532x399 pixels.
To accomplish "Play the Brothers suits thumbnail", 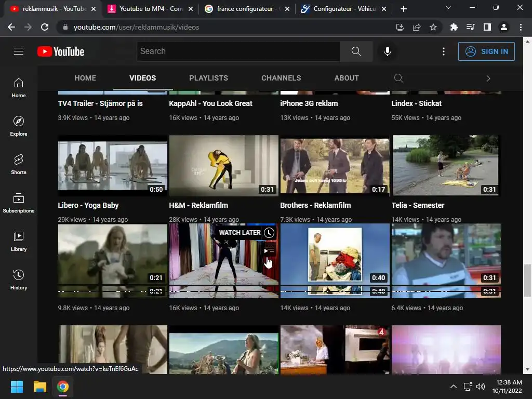I will point(335,166).
